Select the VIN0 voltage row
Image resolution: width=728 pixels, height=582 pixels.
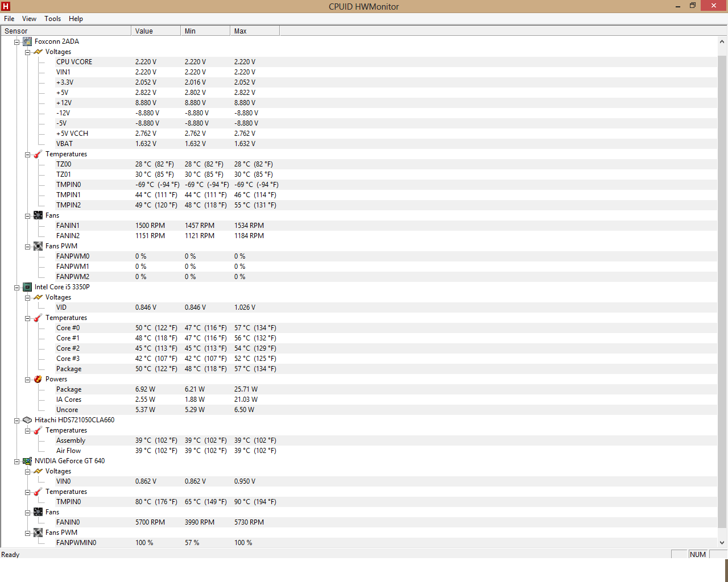tap(359, 481)
